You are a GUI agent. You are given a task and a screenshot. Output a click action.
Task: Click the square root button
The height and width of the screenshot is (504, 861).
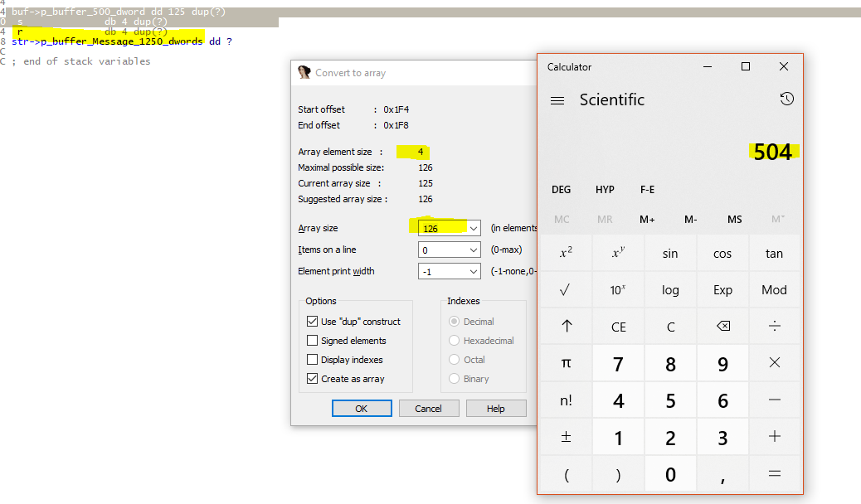click(566, 290)
